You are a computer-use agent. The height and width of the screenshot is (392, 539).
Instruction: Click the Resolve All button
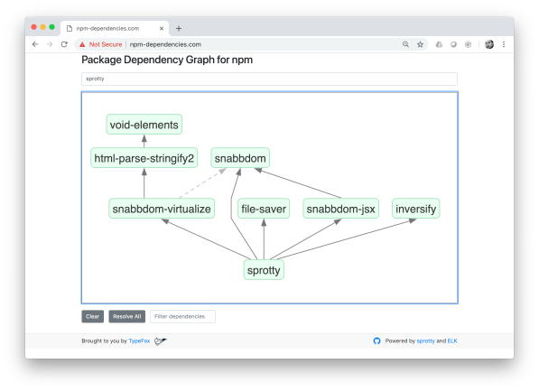pyautogui.click(x=126, y=316)
